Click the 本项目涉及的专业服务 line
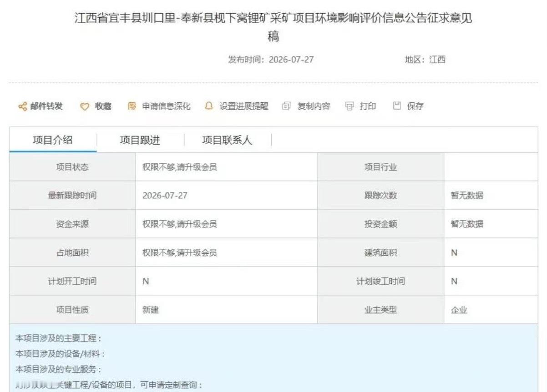Viewport: 547px width, 392px height. (x=59, y=369)
